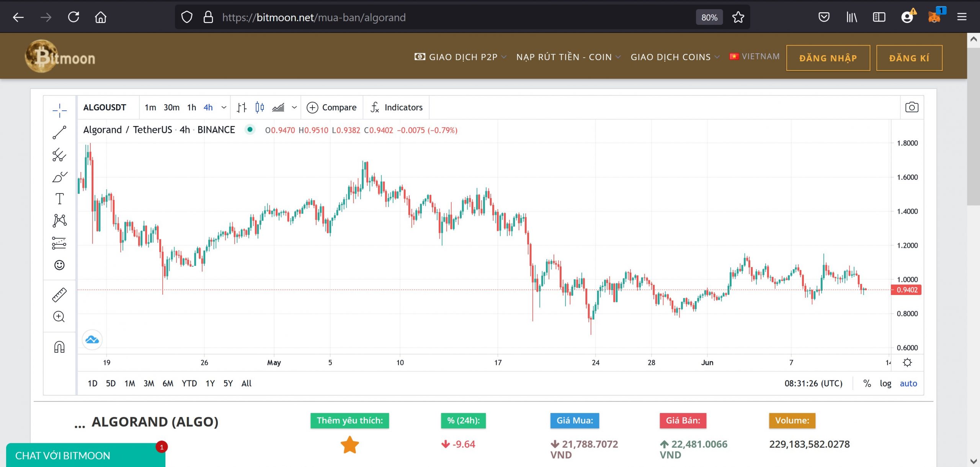Viewport: 980px width, 467px height.
Task: Toggle auto scale on chart
Action: [908, 383]
